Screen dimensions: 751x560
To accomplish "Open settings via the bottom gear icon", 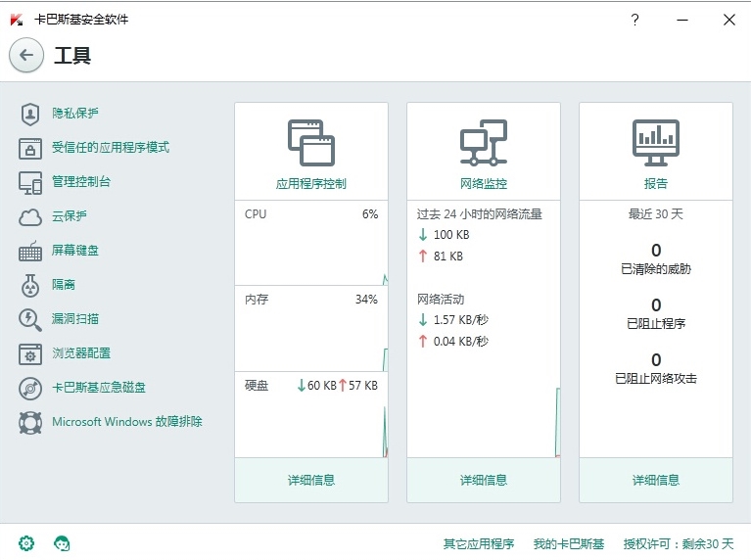I will click(x=26, y=543).
